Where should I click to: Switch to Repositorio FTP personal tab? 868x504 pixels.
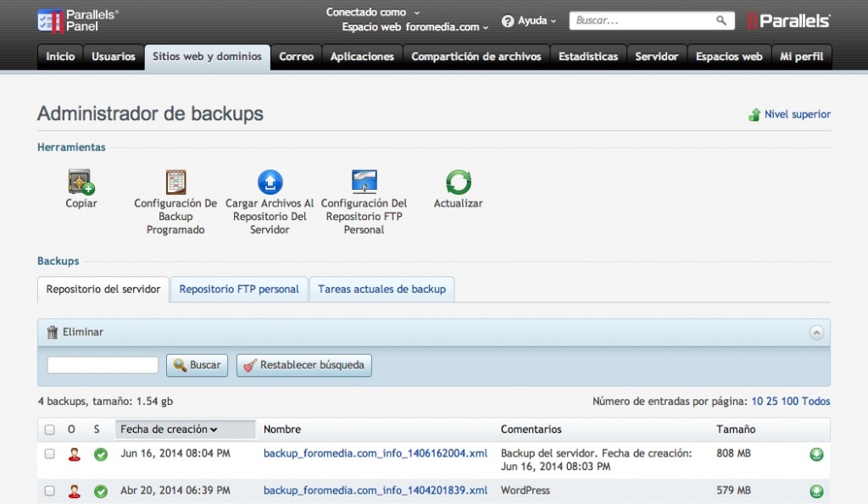point(239,289)
